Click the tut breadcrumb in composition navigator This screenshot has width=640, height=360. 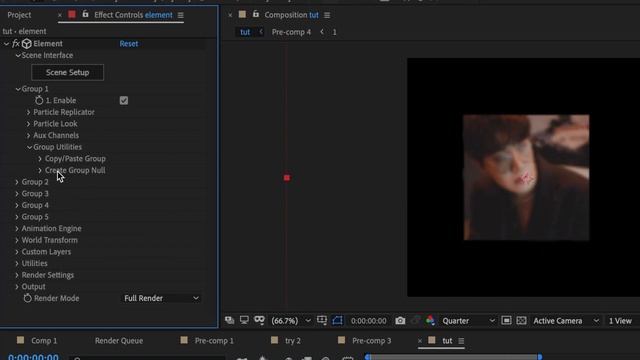pos(245,32)
